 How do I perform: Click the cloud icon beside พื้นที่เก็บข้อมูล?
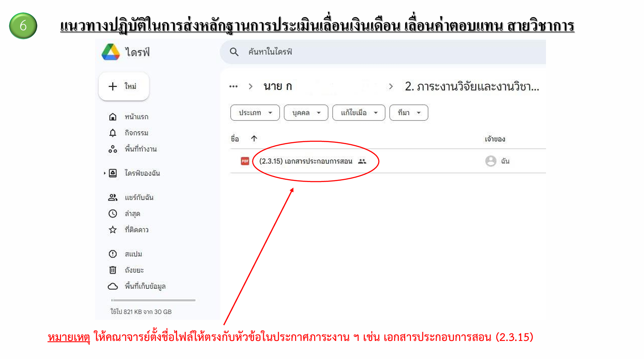[x=113, y=286]
